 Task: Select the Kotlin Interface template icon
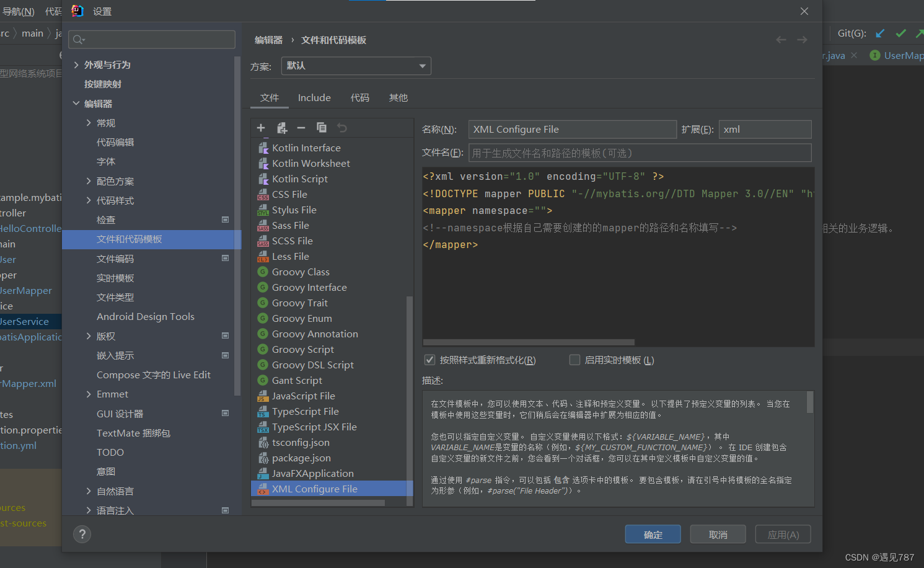[263, 148]
